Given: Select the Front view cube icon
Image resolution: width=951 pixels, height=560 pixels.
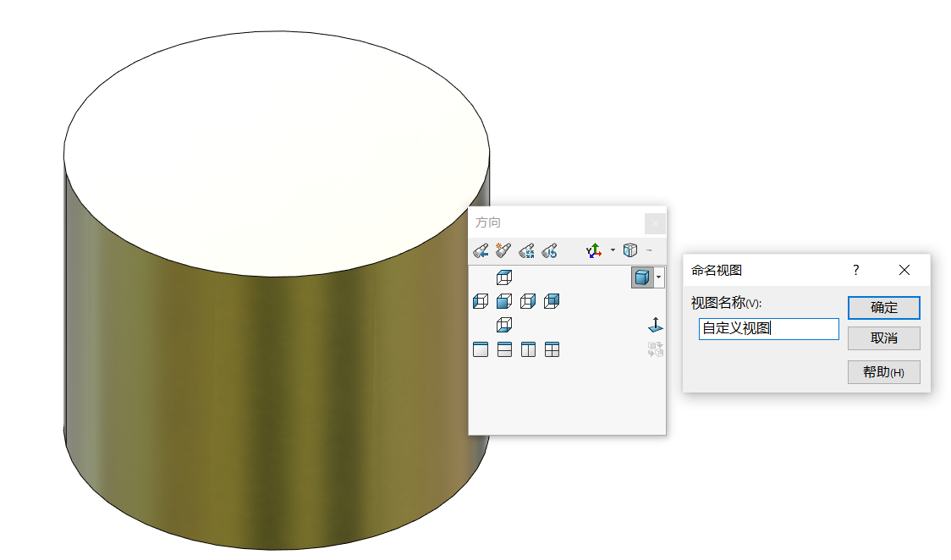Looking at the screenshot, I should click(504, 301).
